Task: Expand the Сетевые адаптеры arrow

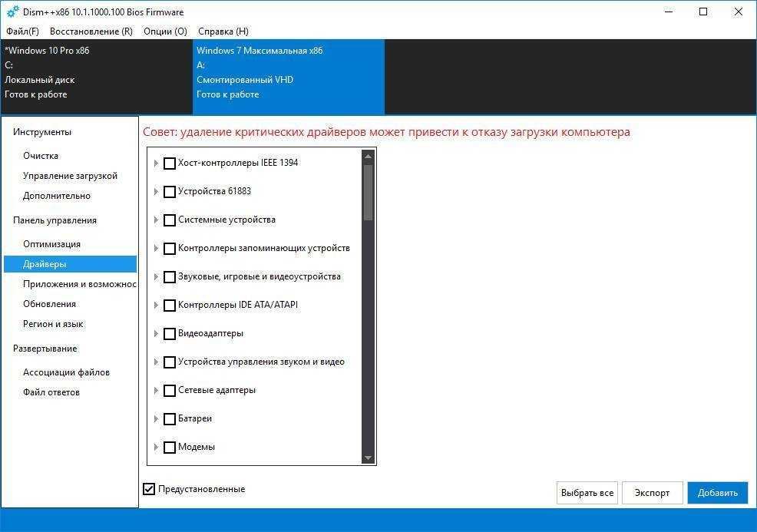Action: (x=156, y=391)
